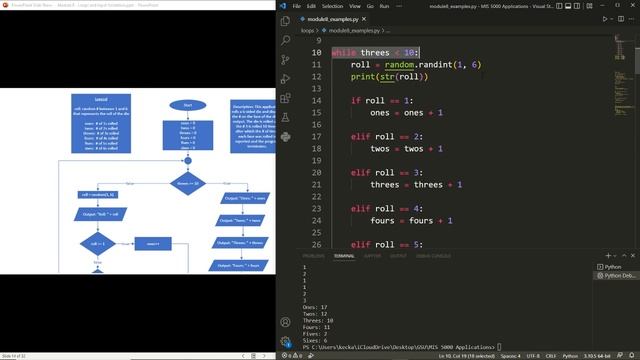Click the 'elif roll == 3:' code line
640x360 pixels.
click(x=387, y=173)
